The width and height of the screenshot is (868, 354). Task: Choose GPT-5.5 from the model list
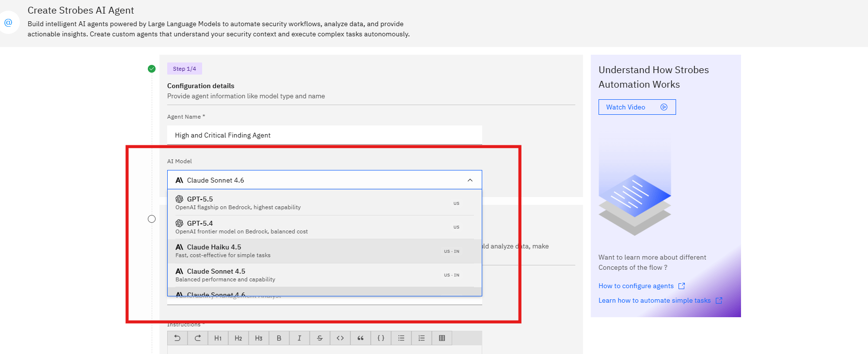pyautogui.click(x=325, y=203)
